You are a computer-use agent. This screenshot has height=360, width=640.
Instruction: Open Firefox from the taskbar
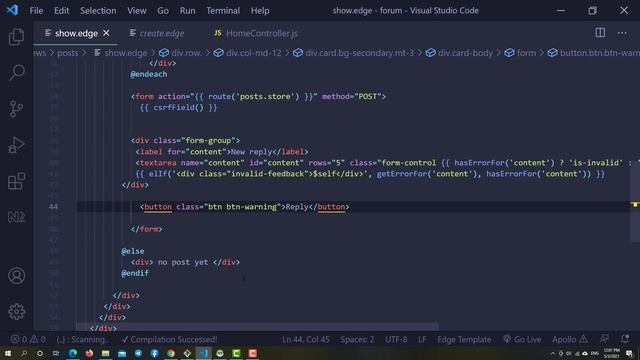point(89,353)
